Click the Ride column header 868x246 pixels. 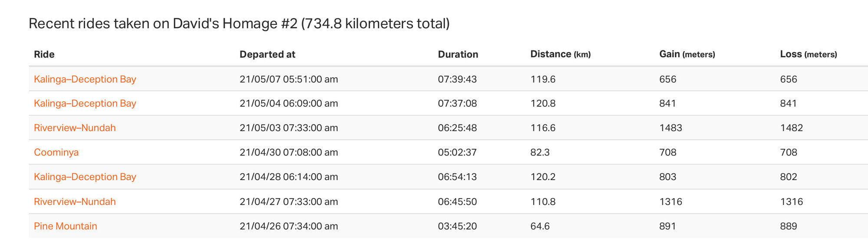point(44,55)
